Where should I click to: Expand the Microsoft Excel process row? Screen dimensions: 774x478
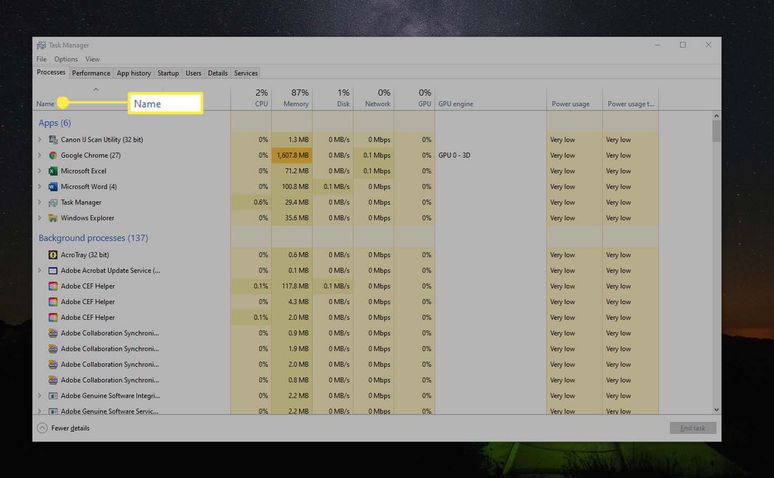40,171
